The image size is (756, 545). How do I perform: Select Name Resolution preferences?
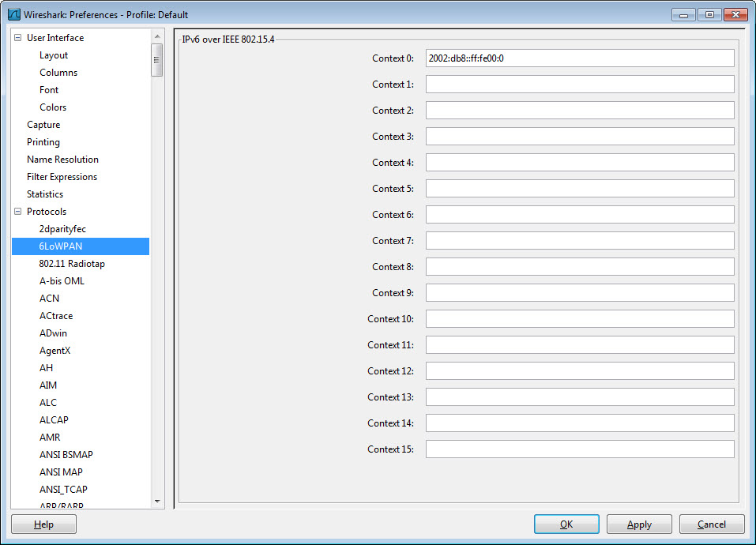[x=62, y=160]
